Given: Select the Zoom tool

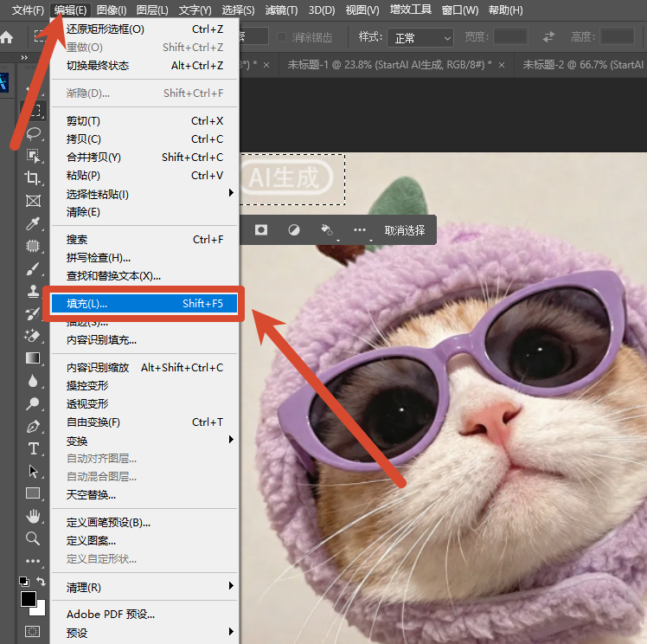Looking at the screenshot, I should 33,538.
